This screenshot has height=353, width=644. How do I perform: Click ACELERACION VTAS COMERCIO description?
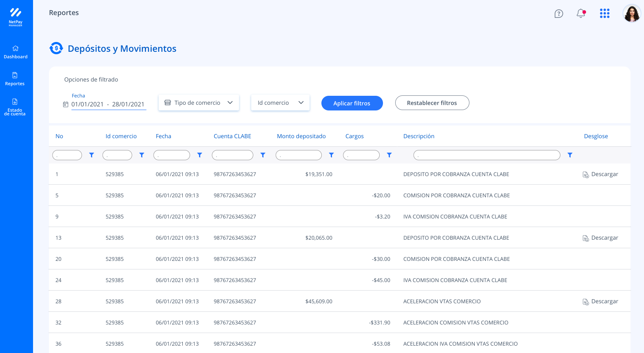tap(442, 302)
